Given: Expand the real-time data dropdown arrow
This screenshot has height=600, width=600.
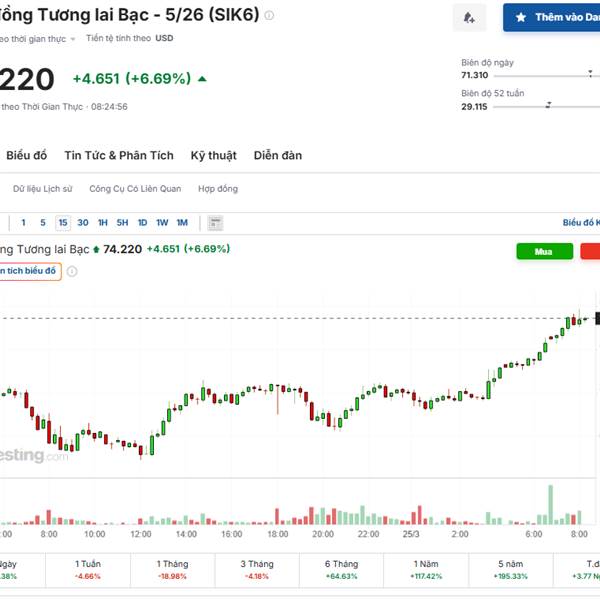Looking at the screenshot, I should 73,39.
